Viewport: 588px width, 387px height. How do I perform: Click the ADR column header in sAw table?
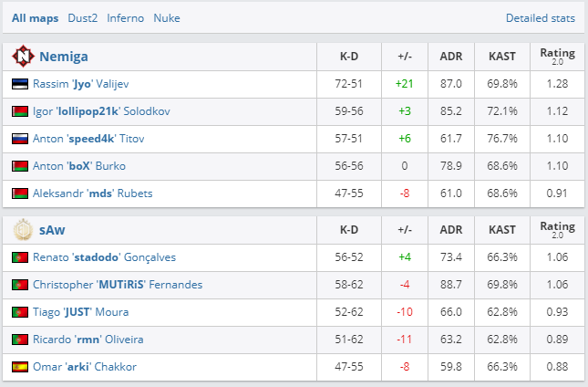[451, 230]
